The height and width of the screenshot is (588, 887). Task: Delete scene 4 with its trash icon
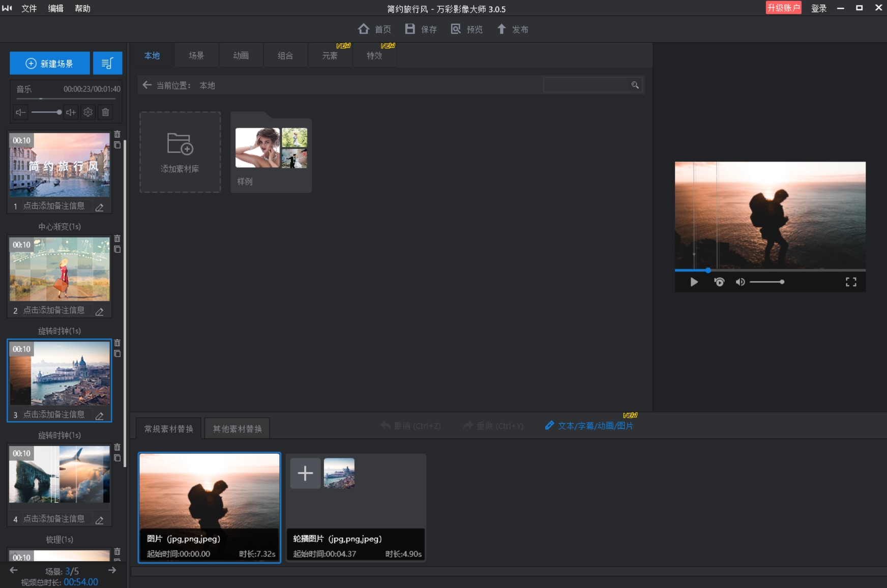point(117,447)
